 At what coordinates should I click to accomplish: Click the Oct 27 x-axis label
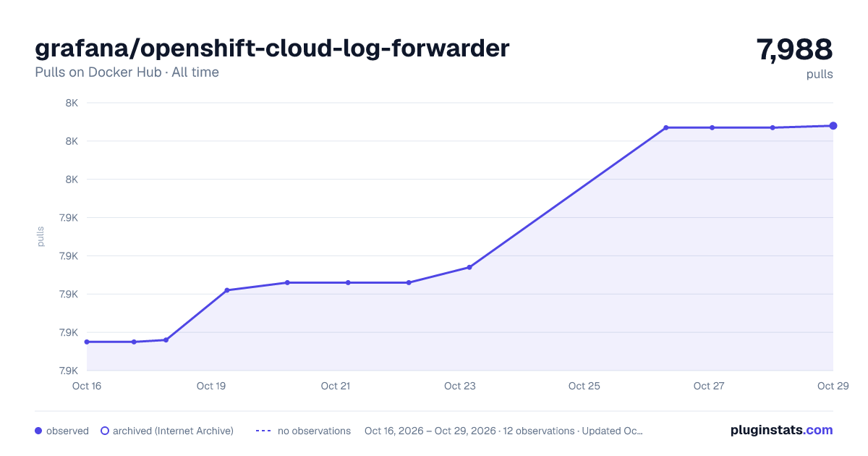[x=709, y=386]
